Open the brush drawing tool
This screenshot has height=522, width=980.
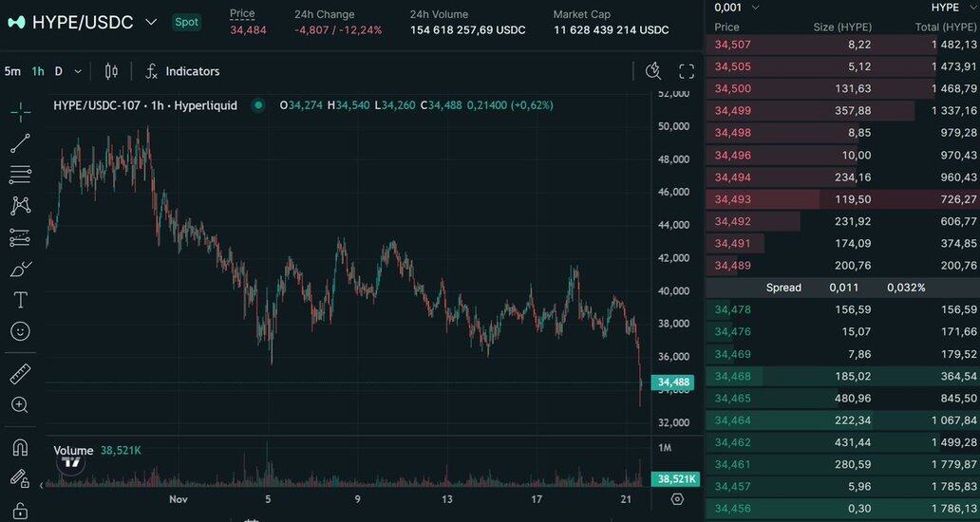click(x=20, y=270)
